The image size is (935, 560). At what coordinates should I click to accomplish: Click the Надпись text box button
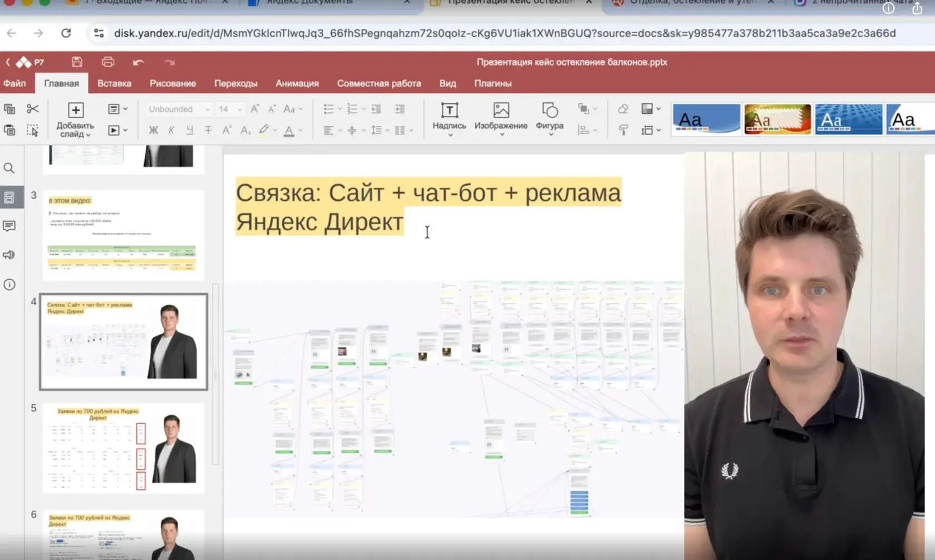pyautogui.click(x=449, y=118)
